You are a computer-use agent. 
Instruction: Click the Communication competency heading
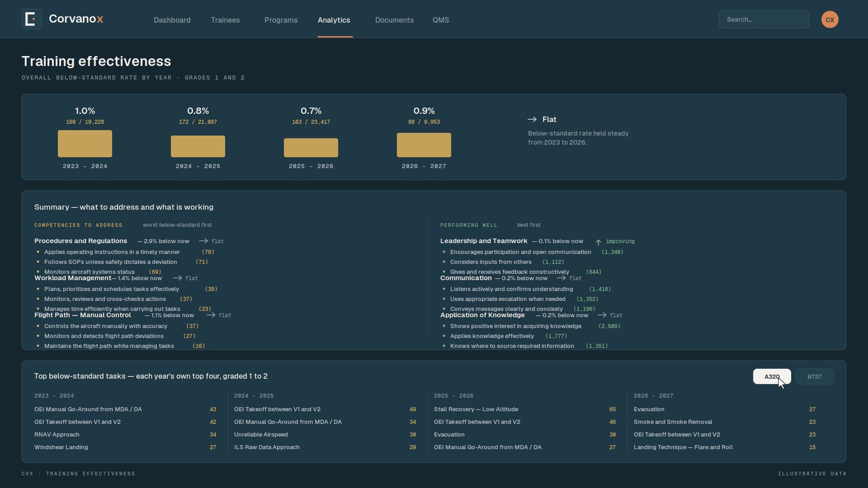click(466, 278)
